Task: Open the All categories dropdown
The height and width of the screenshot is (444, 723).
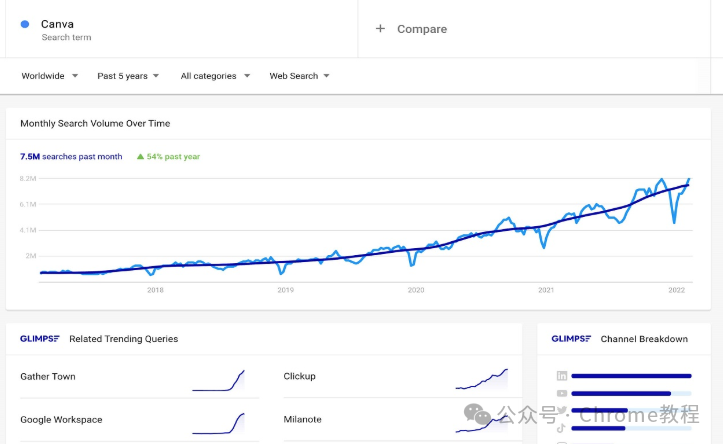Action: click(215, 76)
